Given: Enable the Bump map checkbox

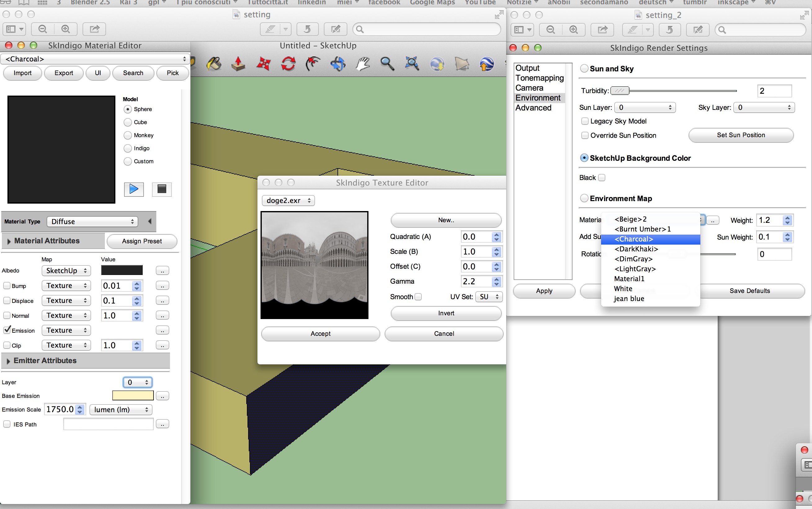Looking at the screenshot, I should pos(7,286).
